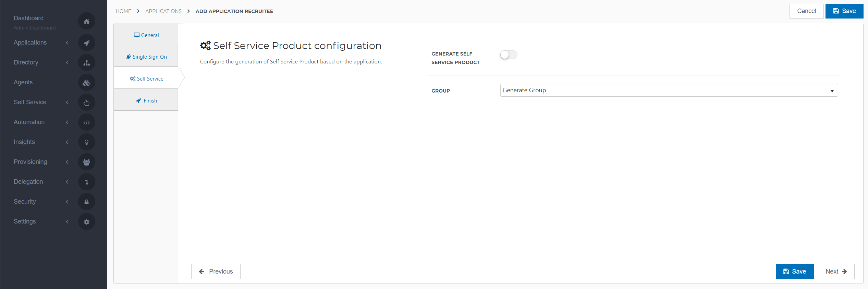868x289 pixels.
Task: Click the Previous button
Action: point(216,272)
